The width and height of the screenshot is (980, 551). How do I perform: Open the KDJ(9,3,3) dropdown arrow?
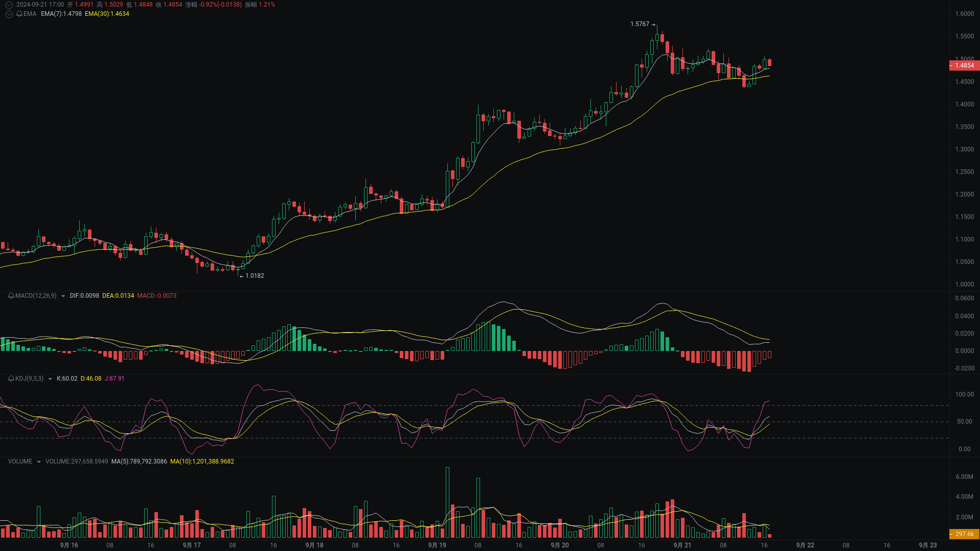point(49,379)
